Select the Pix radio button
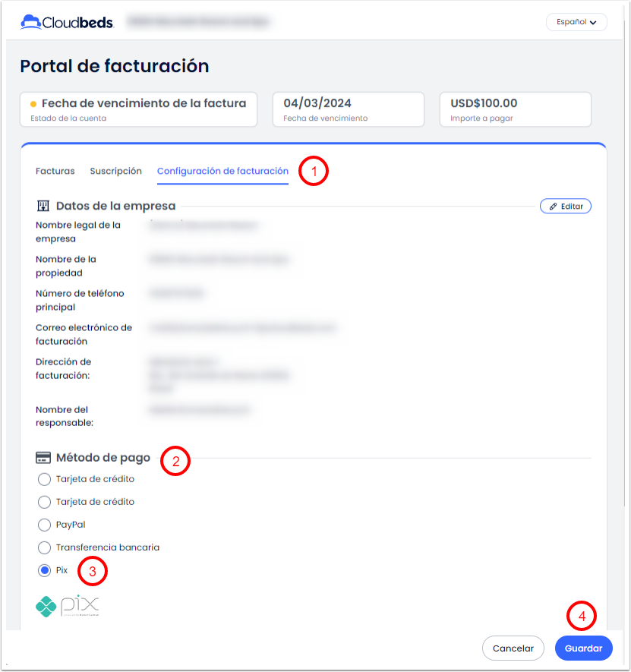The height and width of the screenshot is (672, 631). coord(45,570)
